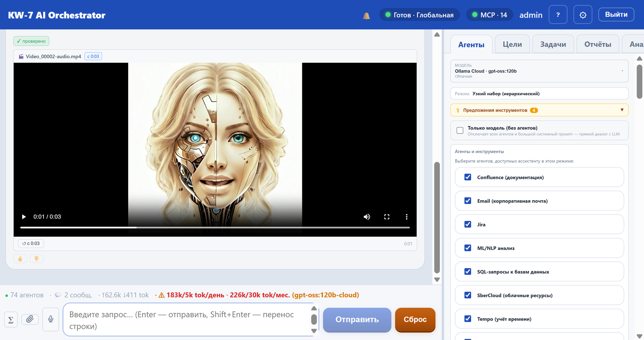Viewport: 644px width, 340px height.
Task: Click the chat scrollbar down arrow
Action: click(x=437, y=280)
